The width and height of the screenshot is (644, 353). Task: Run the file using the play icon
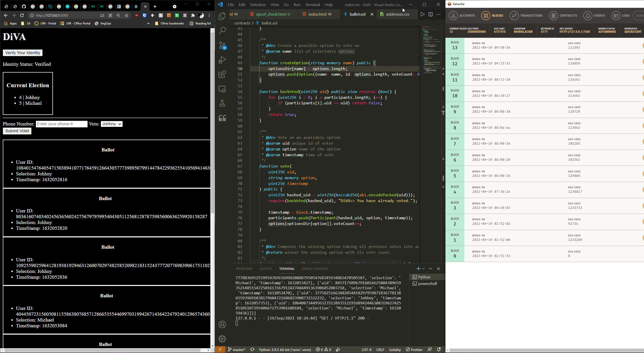coord(423,14)
